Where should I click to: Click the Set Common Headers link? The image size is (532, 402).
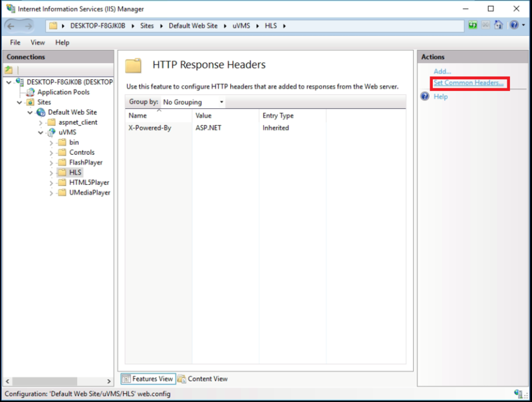pos(468,82)
